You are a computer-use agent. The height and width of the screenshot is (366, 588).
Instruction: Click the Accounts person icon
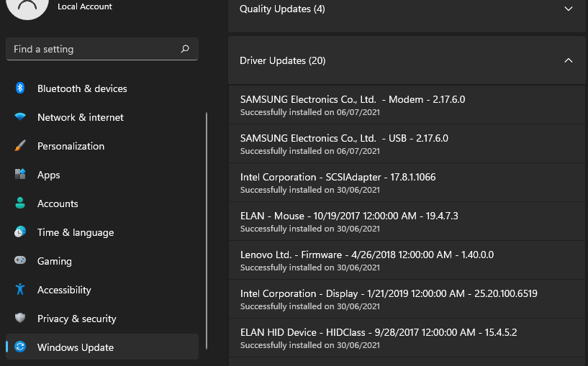click(x=20, y=203)
